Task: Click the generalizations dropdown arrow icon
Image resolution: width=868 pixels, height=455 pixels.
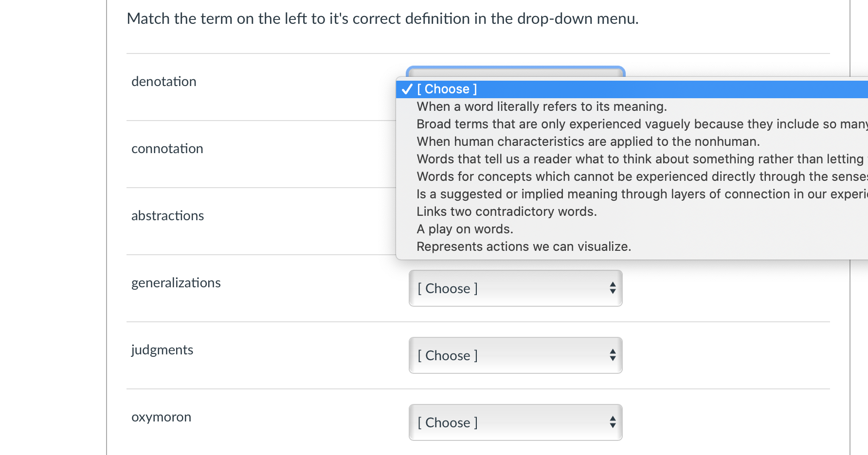Action: [613, 289]
